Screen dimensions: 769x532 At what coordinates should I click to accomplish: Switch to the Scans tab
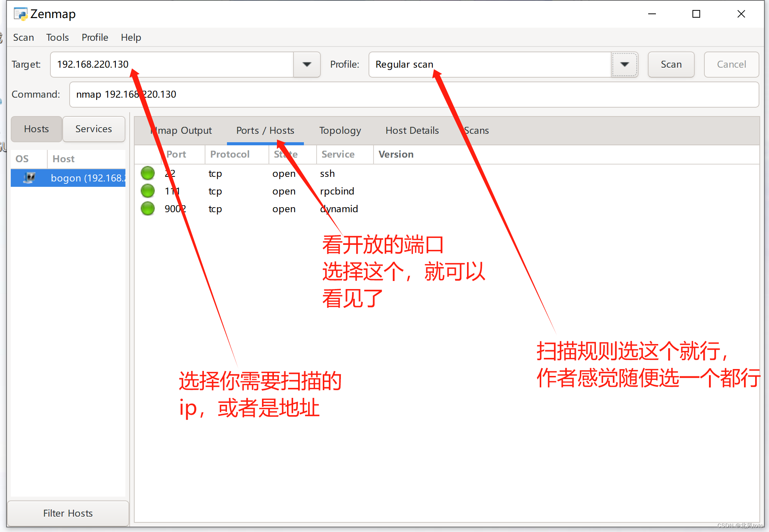(x=476, y=131)
